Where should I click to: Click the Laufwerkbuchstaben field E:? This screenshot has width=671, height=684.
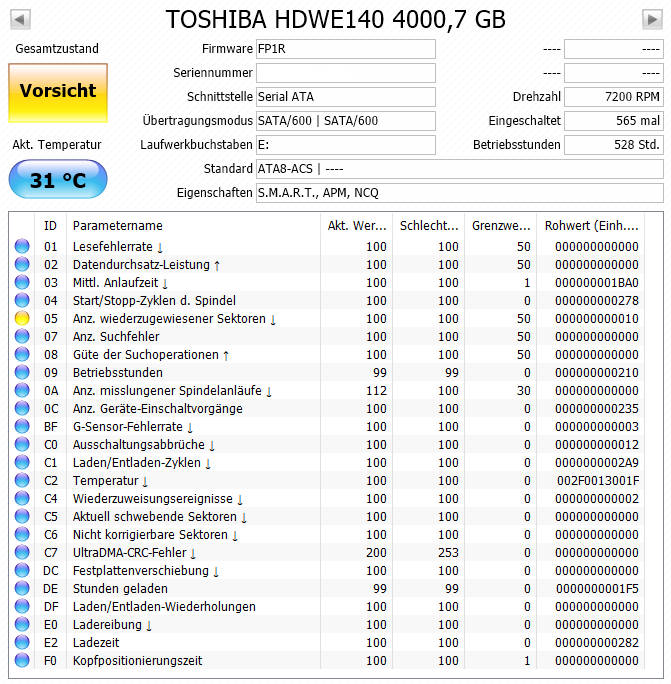coord(346,145)
